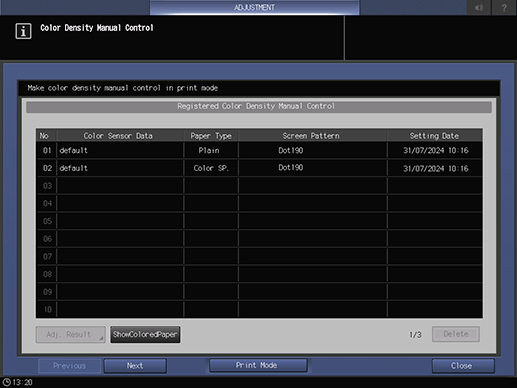Click Dot190 screen pattern in row 02
The width and height of the screenshot is (517, 388).
coord(313,168)
